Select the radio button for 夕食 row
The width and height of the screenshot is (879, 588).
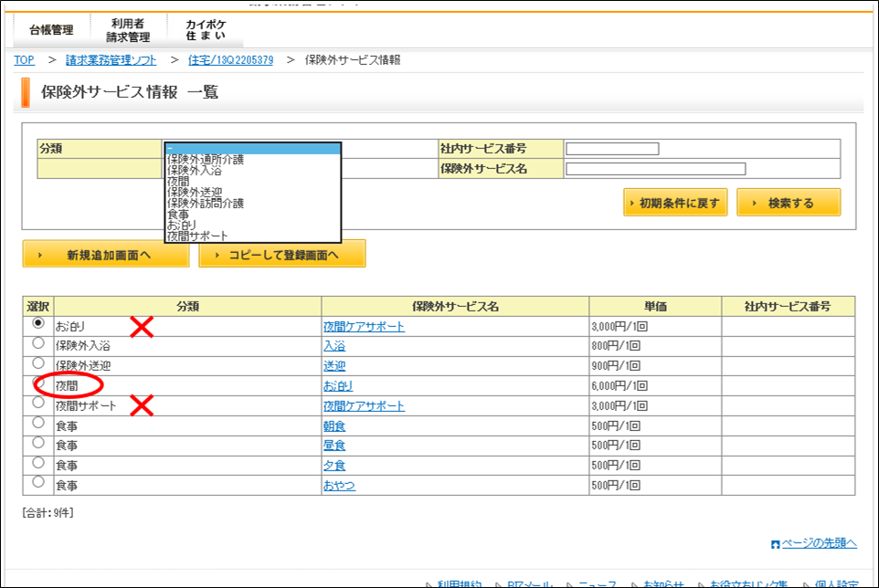(x=38, y=462)
